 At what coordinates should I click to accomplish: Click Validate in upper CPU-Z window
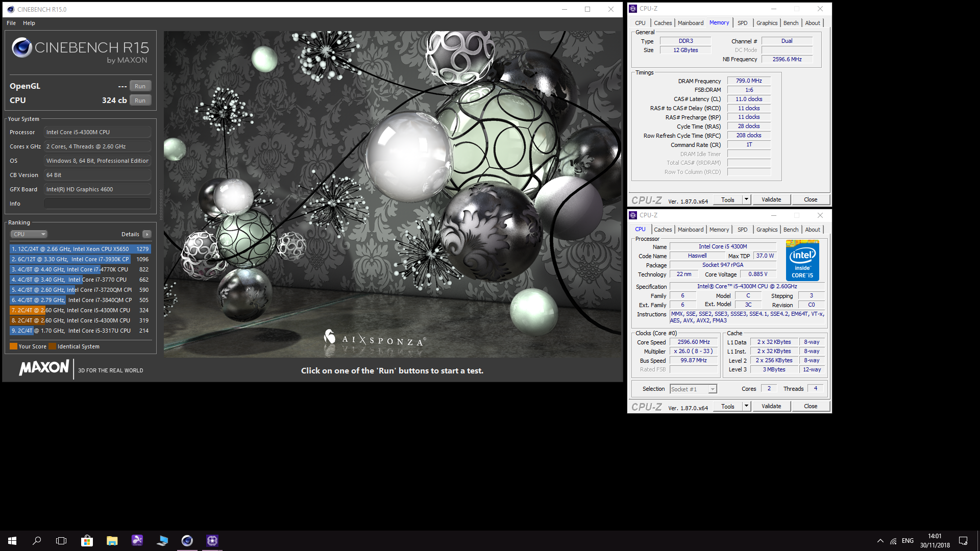771,199
